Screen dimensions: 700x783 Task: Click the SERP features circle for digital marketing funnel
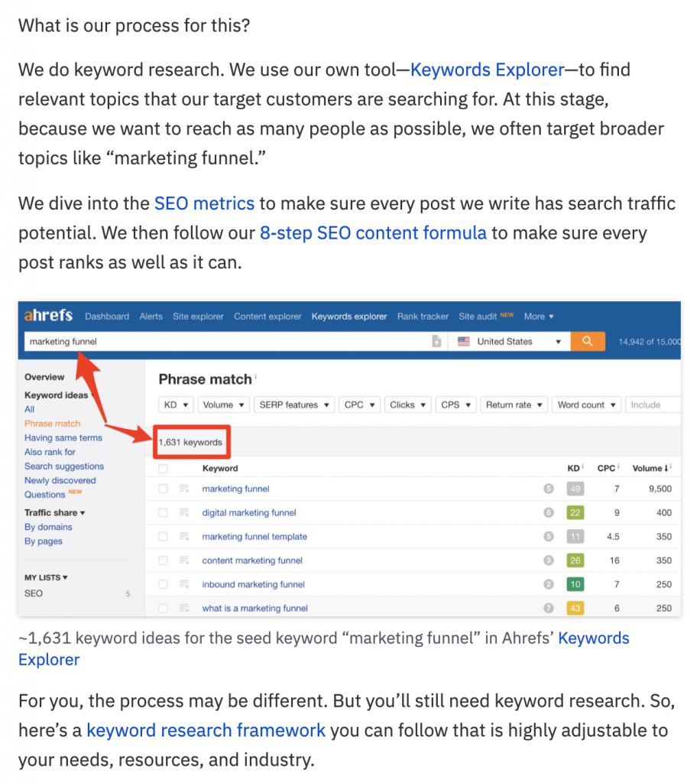pyautogui.click(x=549, y=512)
